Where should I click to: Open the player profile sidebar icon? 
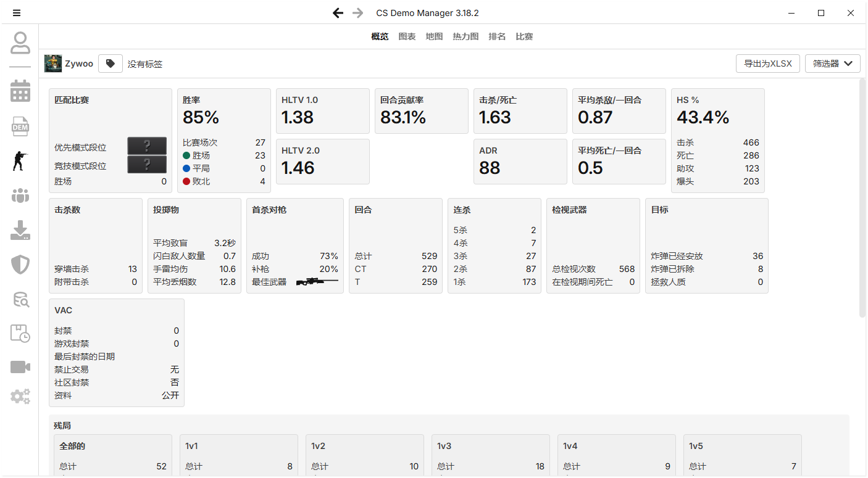tap(20, 43)
